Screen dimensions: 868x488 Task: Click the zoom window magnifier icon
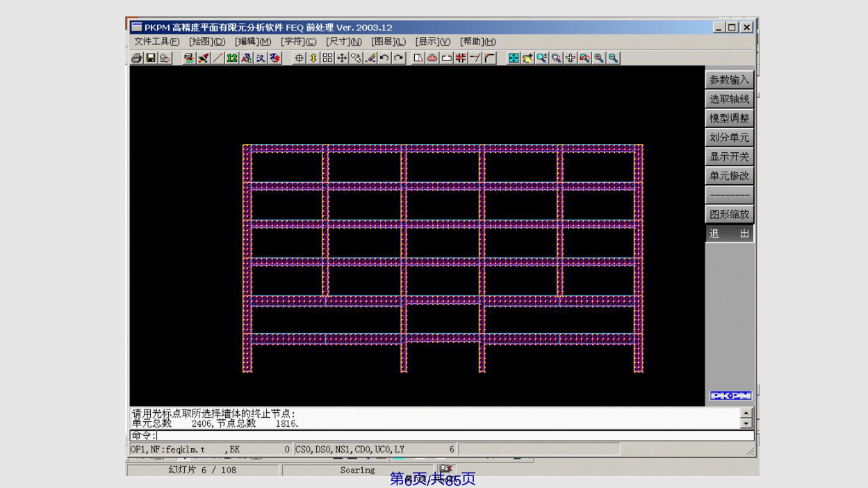click(557, 58)
